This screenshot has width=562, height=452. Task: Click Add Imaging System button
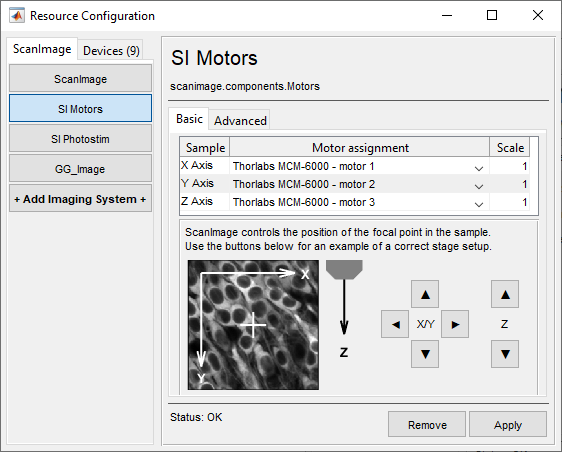tap(80, 199)
